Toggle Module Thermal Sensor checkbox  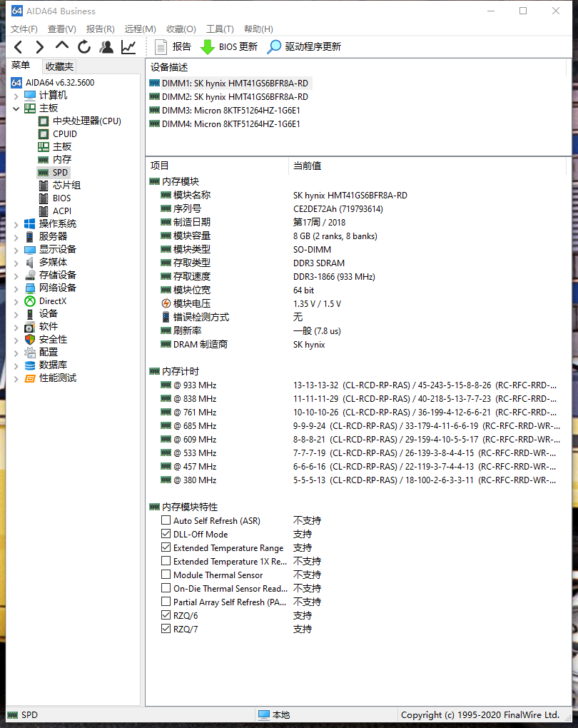166,574
